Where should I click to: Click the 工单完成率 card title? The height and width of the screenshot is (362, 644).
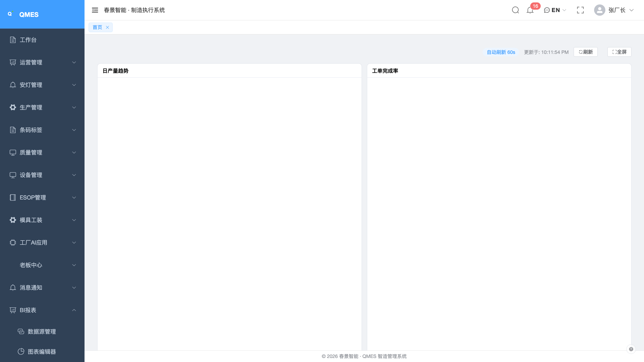385,71
